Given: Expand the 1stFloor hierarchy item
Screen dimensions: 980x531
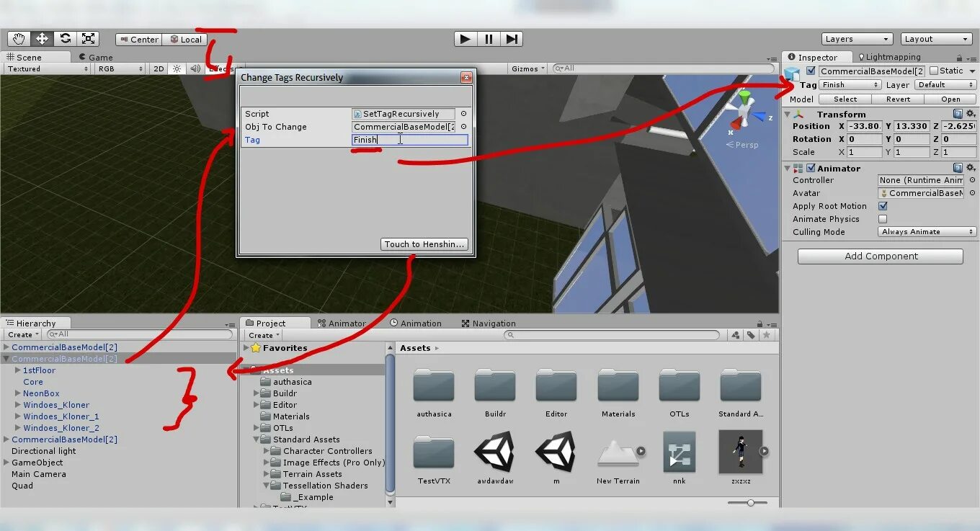Looking at the screenshot, I should [x=17, y=370].
